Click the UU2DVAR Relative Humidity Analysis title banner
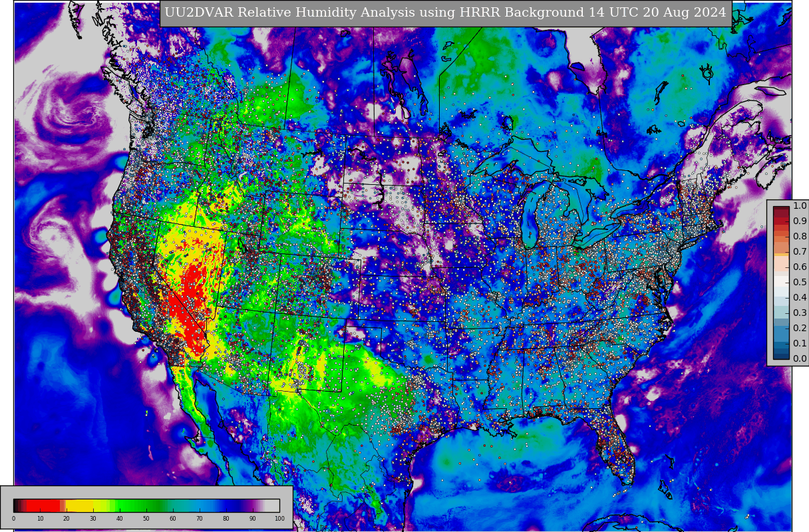This screenshot has height=532, width=809. [x=446, y=13]
